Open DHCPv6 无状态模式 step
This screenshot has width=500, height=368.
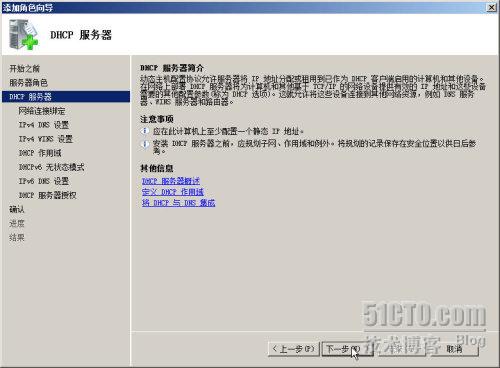point(51,167)
